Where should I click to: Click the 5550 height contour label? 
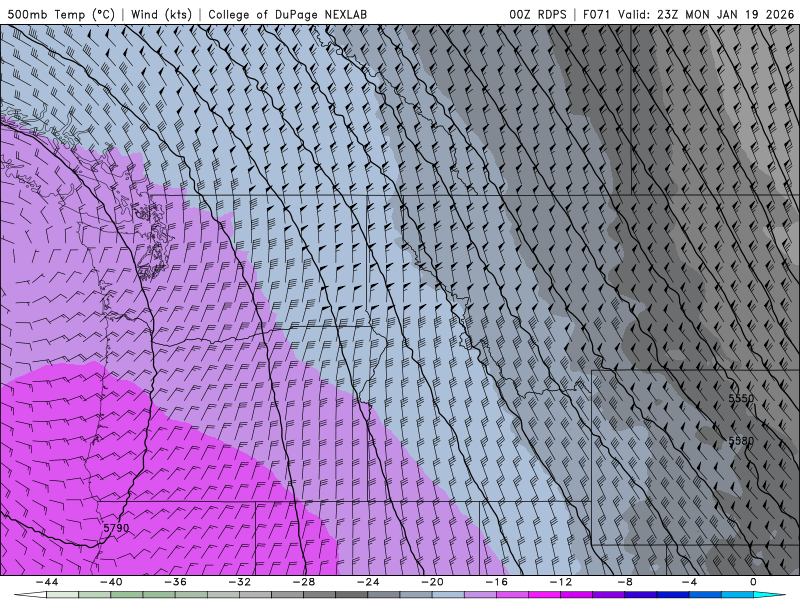pyautogui.click(x=741, y=398)
